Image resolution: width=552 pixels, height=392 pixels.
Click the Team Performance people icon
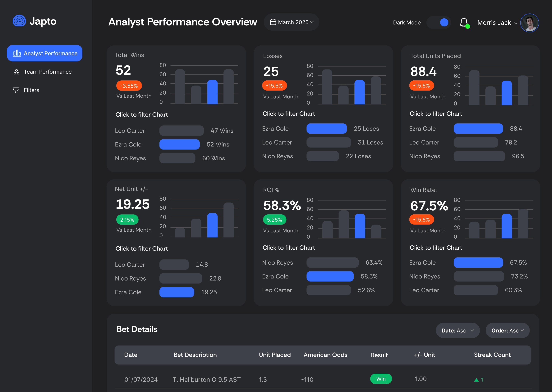coord(16,72)
